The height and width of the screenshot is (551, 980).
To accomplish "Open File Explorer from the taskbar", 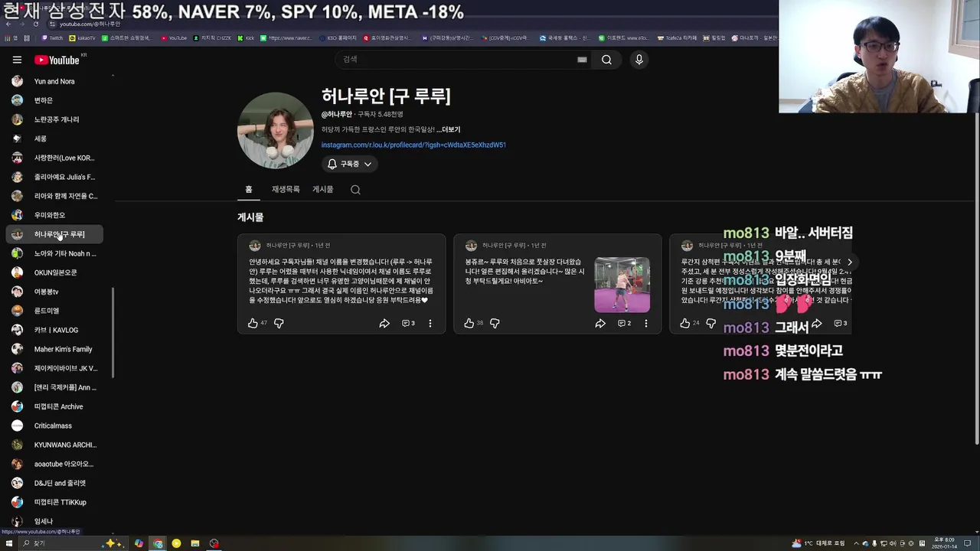I will click(195, 543).
